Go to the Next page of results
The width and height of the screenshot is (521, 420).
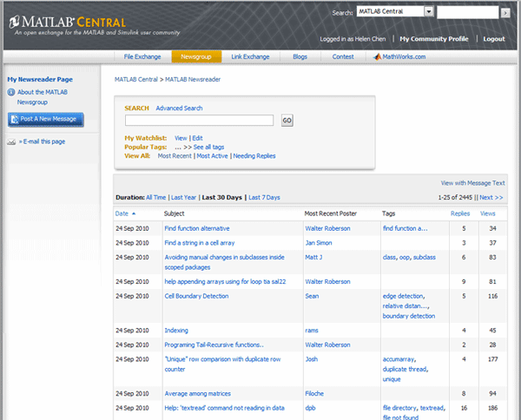tap(491, 198)
